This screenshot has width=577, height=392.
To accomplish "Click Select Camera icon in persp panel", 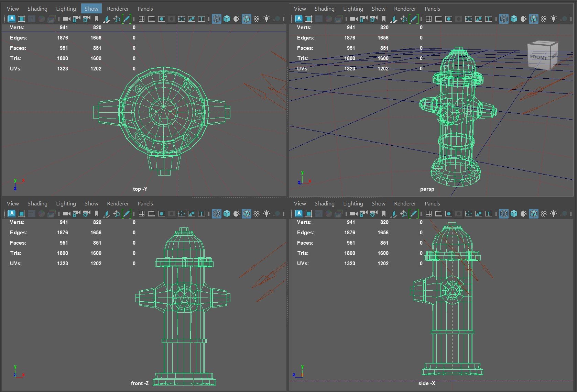I will click(353, 19).
